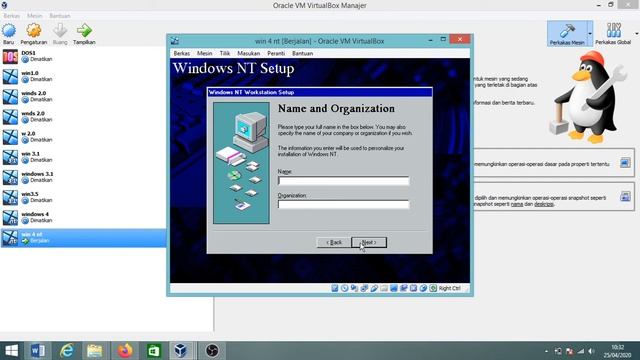Click the recording status bar icon

[404, 288]
